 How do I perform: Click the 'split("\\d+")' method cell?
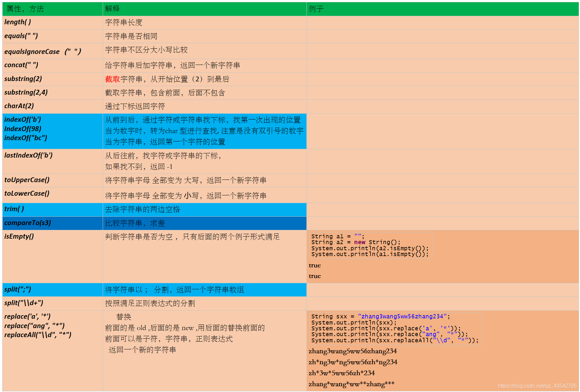53,303
